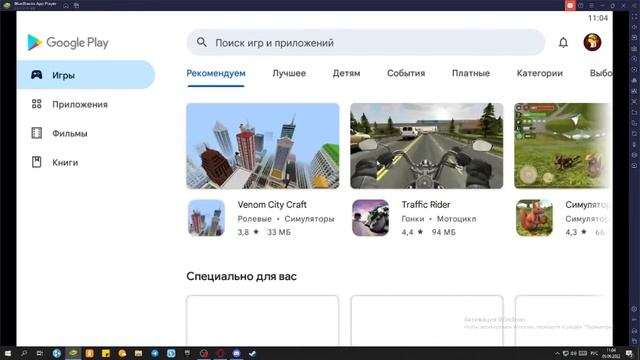This screenshot has width=640, height=360.
Task: Open notifications bell
Action: click(x=563, y=42)
